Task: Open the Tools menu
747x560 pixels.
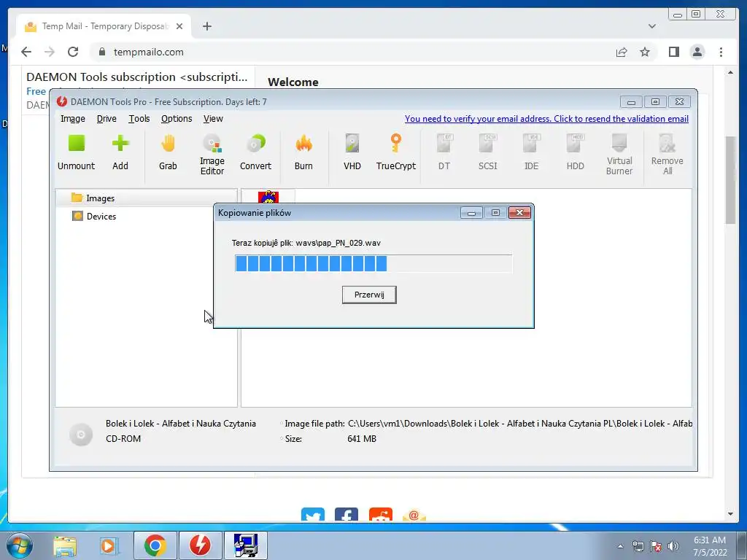Action: (139, 119)
